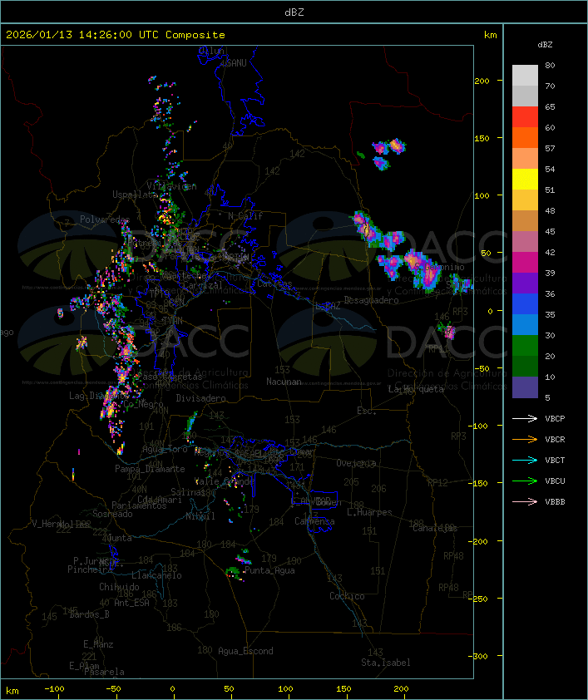The width and height of the screenshot is (588, 700).
Task: Click the Pampa_Diamante map label
Action: (x=150, y=469)
